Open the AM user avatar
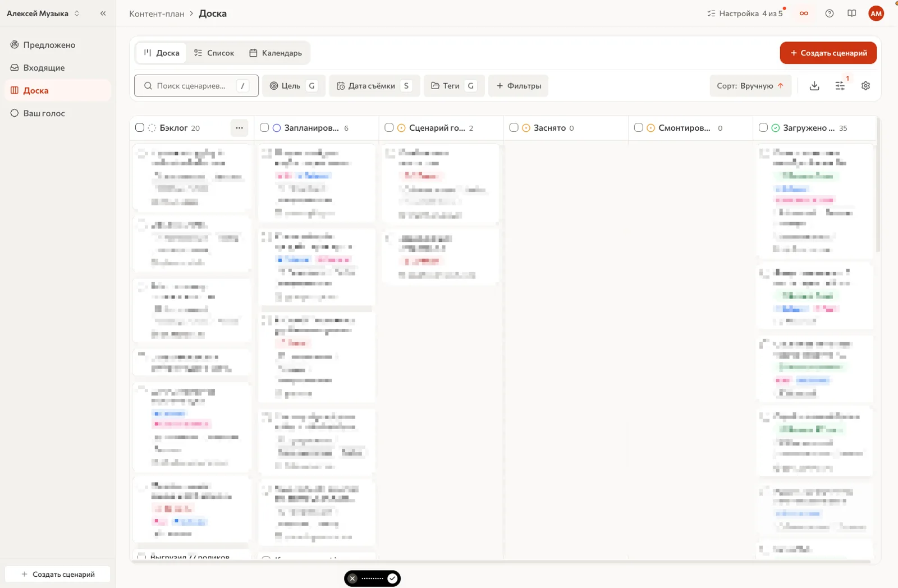The width and height of the screenshot is (898, 588). 876,13
